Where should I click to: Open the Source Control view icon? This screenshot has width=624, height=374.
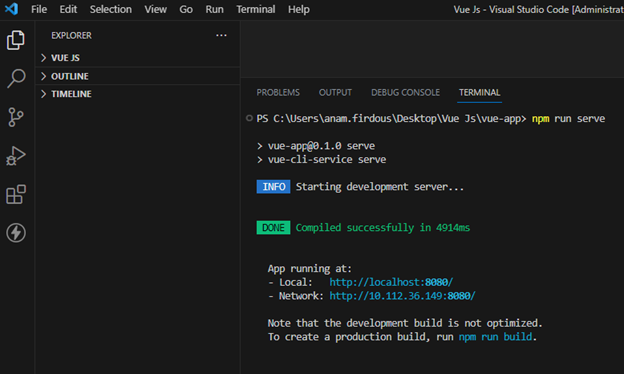pos(16,117)
